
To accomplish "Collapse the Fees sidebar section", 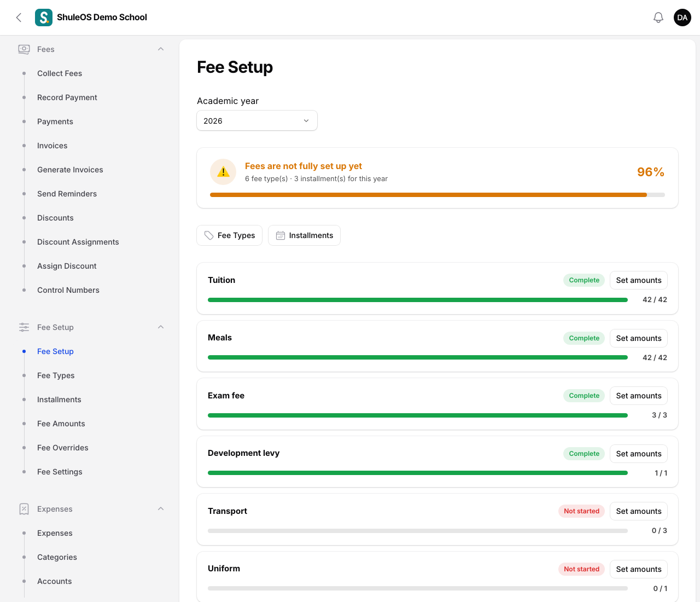I will (161, 49).
